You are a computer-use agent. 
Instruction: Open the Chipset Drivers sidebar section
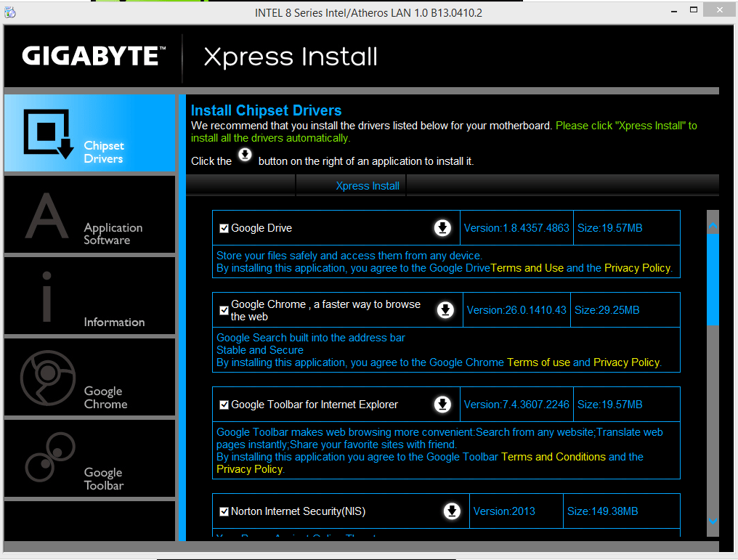point(89,133)
